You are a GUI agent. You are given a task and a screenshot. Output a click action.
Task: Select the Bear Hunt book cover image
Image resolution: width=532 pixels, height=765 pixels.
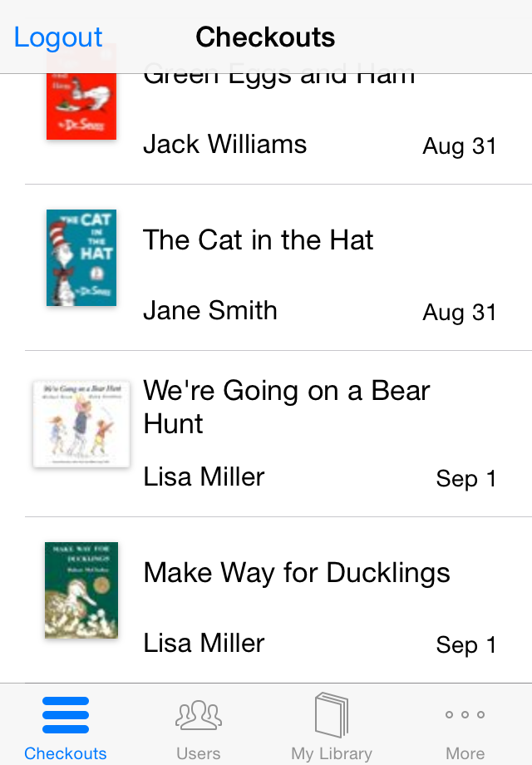coord(81,424)
